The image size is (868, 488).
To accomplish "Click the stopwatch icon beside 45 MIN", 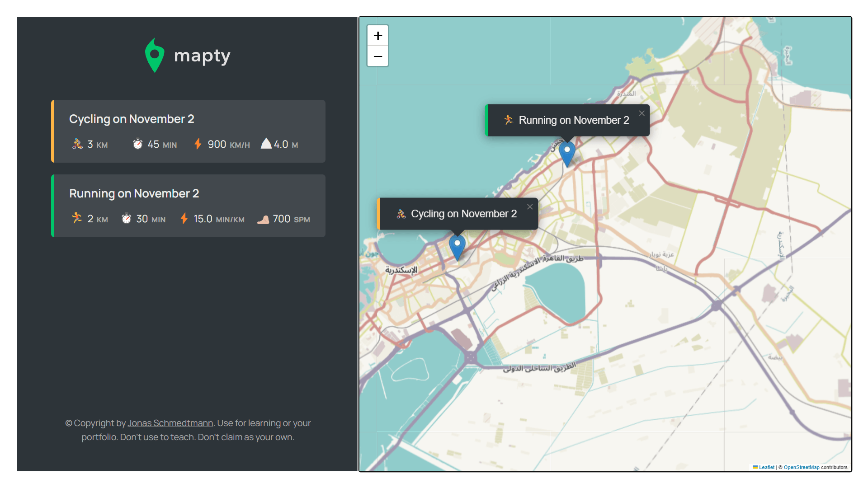I will point(137,144).
